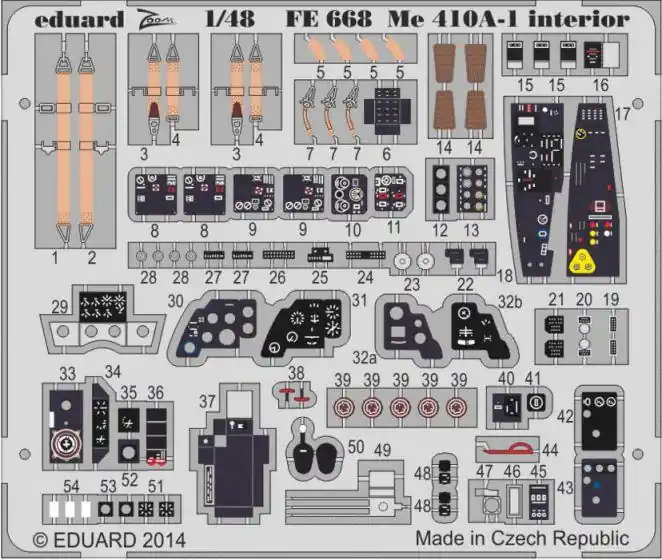662x560 pixels.
Task: Click the number label "54"
Action: pyautogui.click(x=71, y=487)
